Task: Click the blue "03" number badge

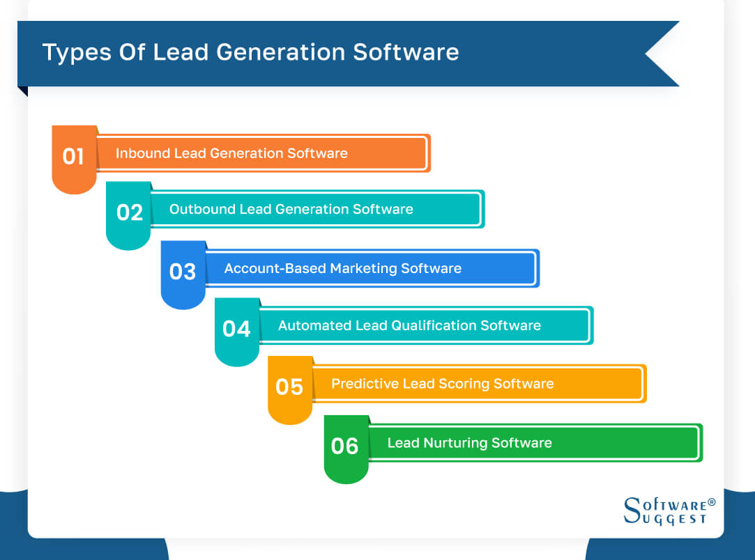Action: (x=183, y=272)
